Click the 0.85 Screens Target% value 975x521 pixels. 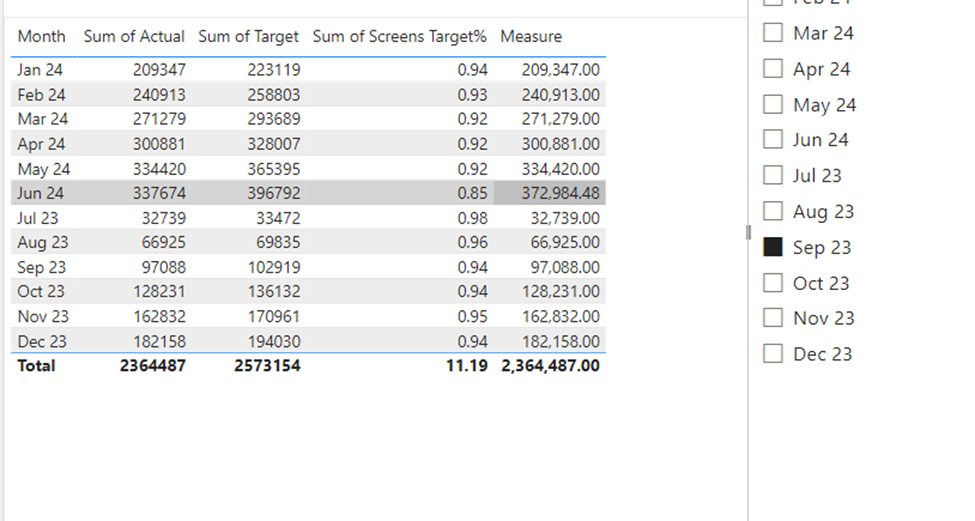click(473, 193)
